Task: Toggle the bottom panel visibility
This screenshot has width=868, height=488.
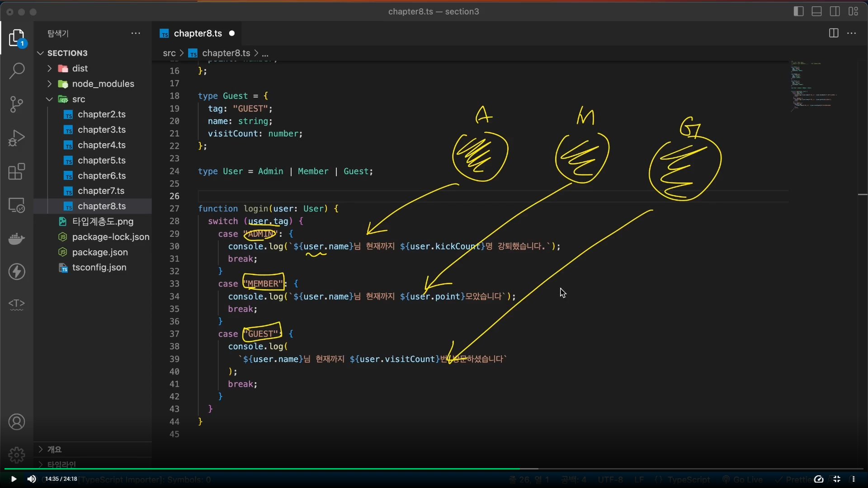Action: pyautogui.click(x=816, y=11)
